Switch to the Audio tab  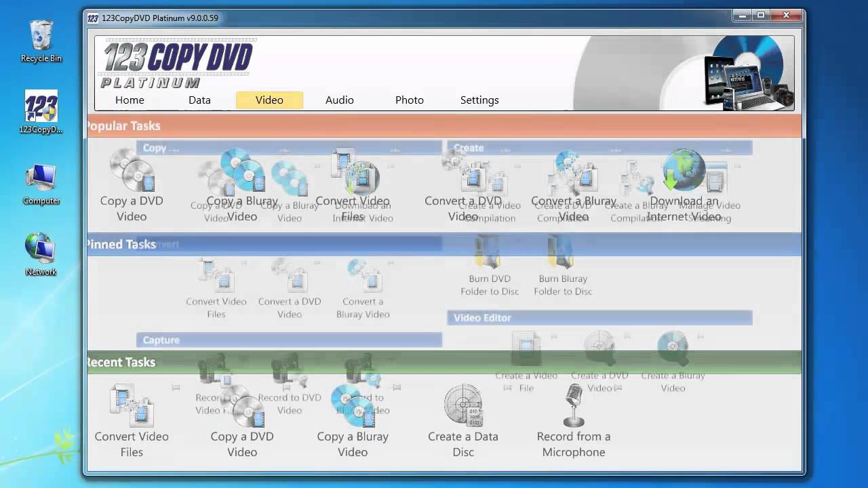[x=340, y=100]
